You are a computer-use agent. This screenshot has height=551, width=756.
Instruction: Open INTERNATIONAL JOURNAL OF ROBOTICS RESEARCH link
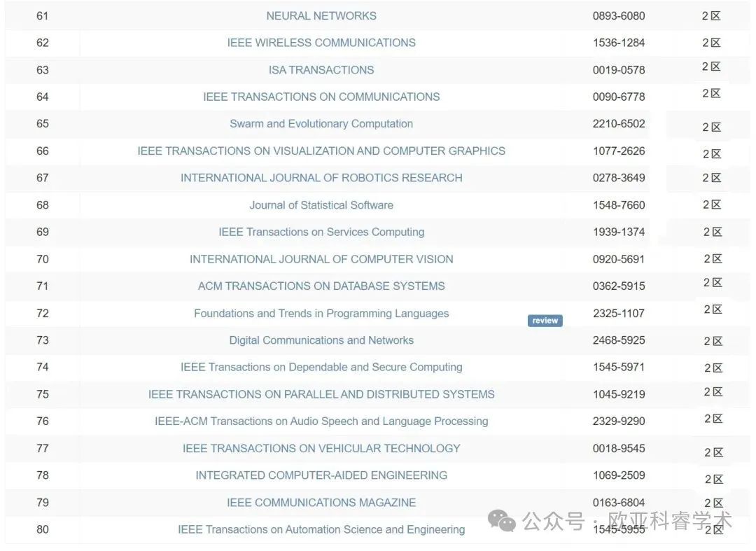point(321,178)
